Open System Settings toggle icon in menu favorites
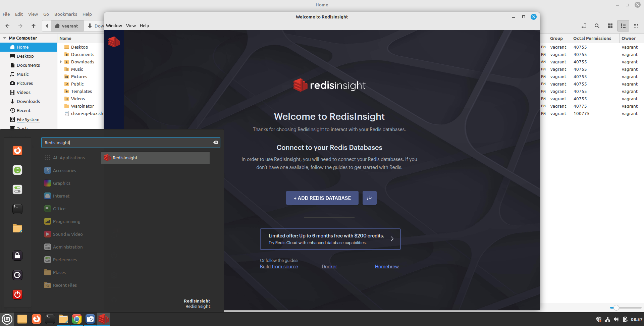Screen dimensions: 644x326 (17, 189)
